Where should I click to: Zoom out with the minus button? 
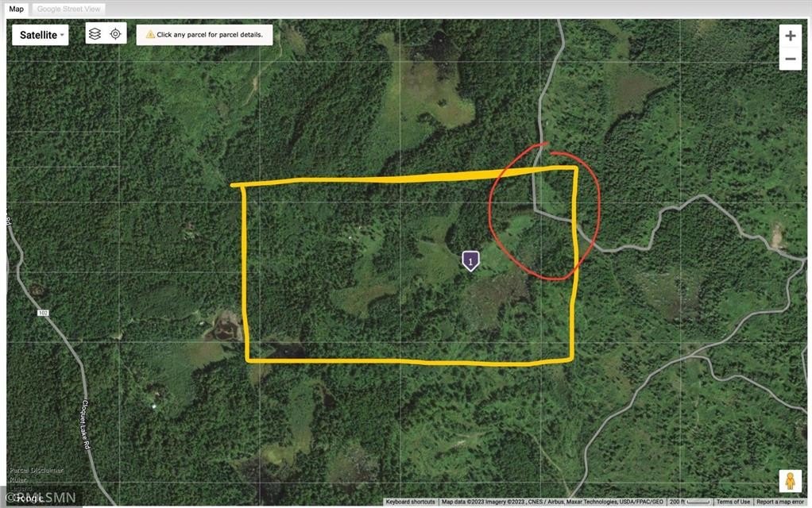pyautogui.click(x=791, y=59)
